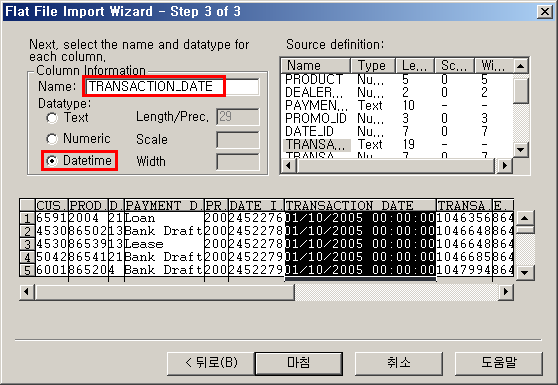Image resolution: width=558 pixels, height=385 pixels.
Task: Click the Type header in source definition
Action: [373, 66]
